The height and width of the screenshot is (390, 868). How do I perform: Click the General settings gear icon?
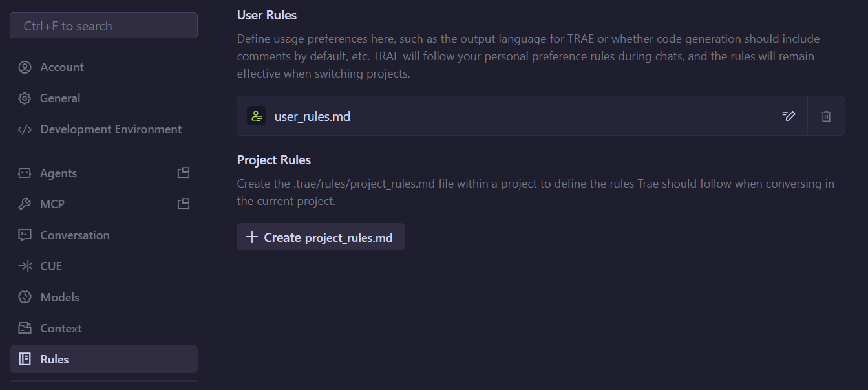tap(24, 98)
